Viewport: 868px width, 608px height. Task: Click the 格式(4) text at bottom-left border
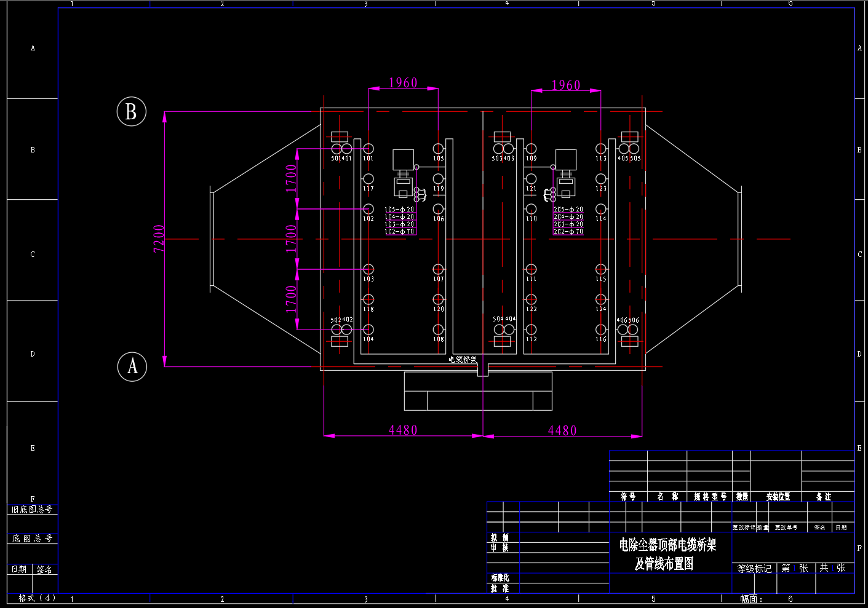(37, 598)
